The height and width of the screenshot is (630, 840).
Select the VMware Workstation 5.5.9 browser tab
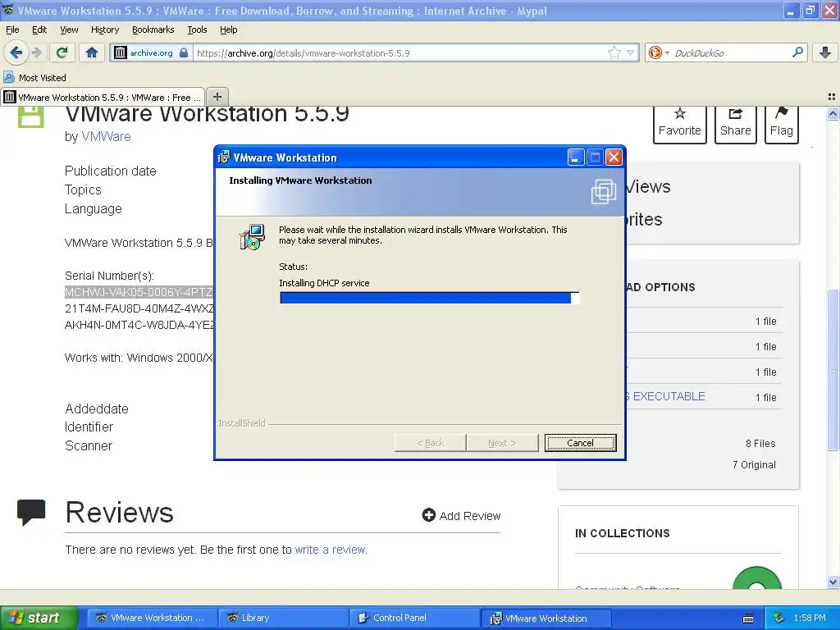click(103, 97)
